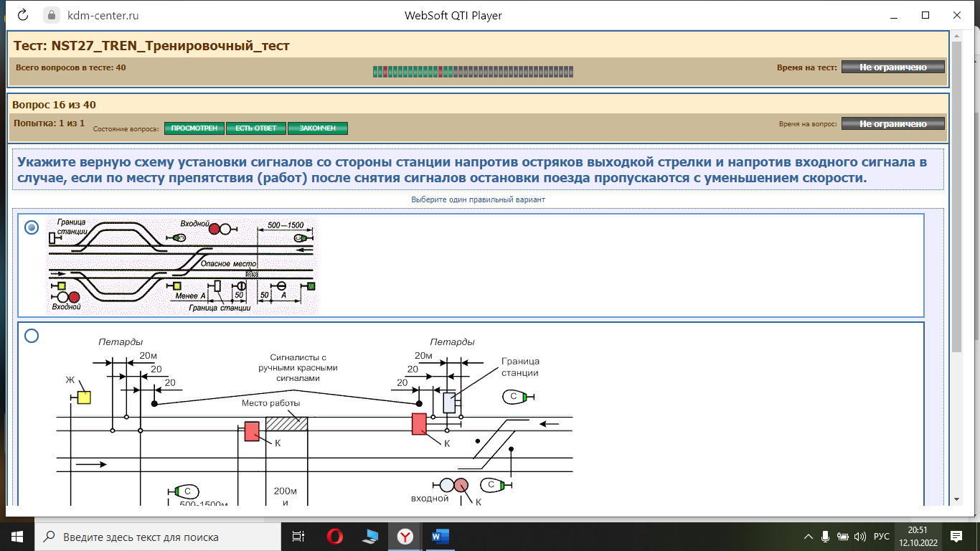This screenshot has width=980, height=551.
Task: Click the padlock site security icon
Action: (50, 15)
